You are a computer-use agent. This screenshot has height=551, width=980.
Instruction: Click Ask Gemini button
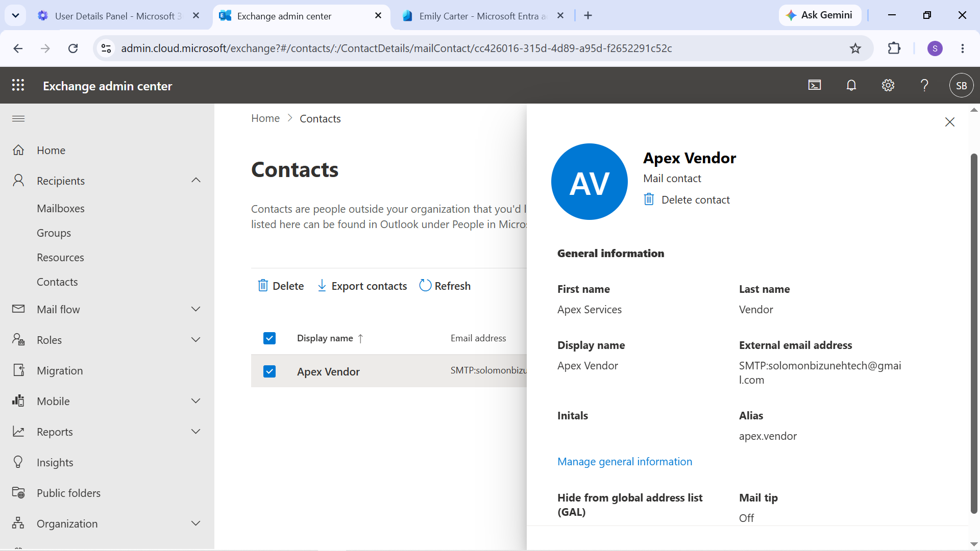[x=820, y=15]
